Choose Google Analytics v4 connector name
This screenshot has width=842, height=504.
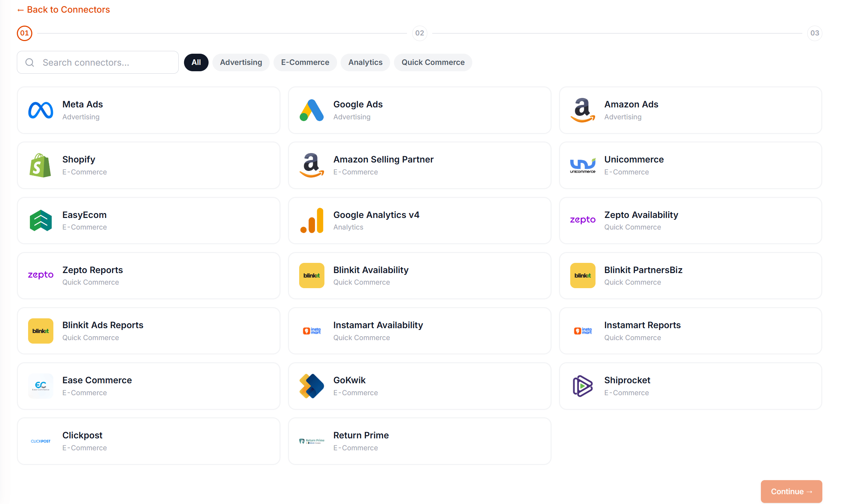pyautogui.click(x=376, y=215)
